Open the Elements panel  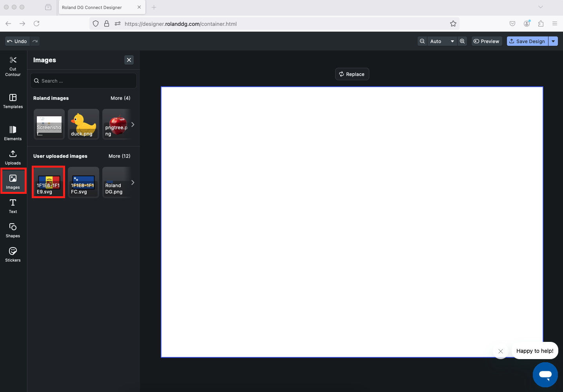13,133
